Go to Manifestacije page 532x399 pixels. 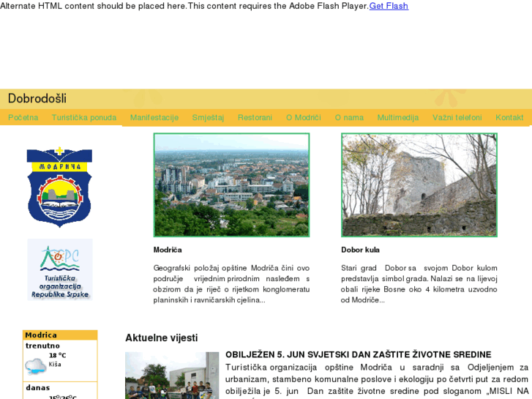(154, 117)
